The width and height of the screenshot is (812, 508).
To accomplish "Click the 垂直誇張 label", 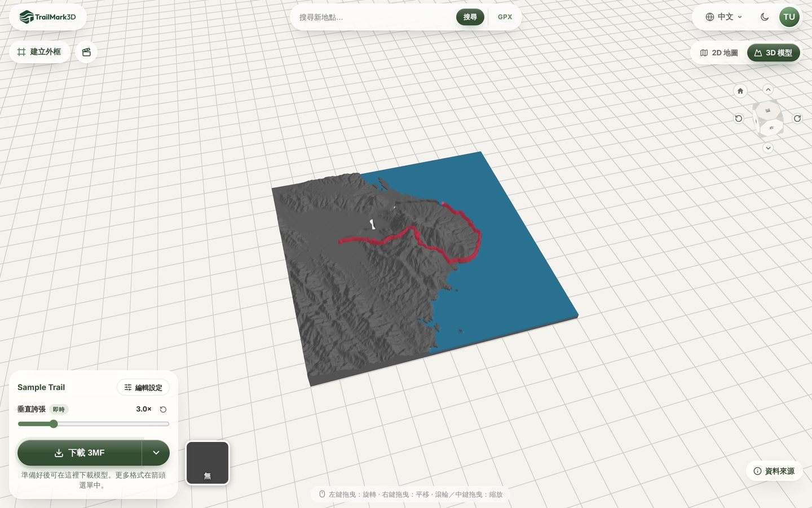I will pyautogui.click(x=32, y=409).
